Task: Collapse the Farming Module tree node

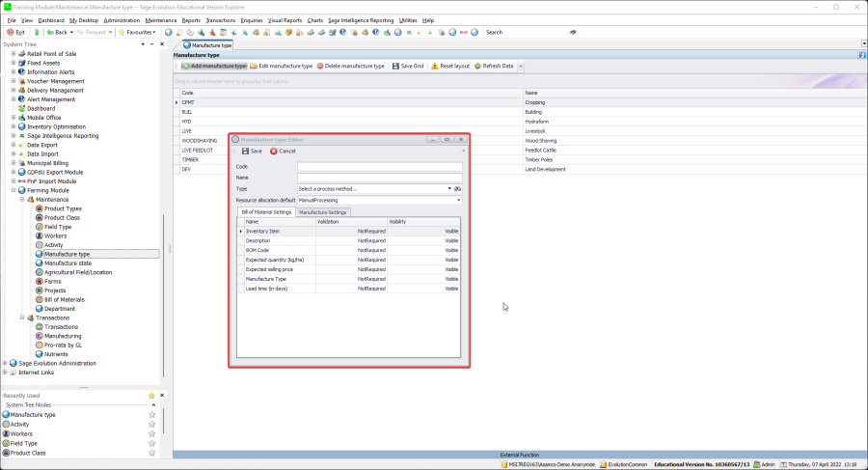Action: point(14,190)
